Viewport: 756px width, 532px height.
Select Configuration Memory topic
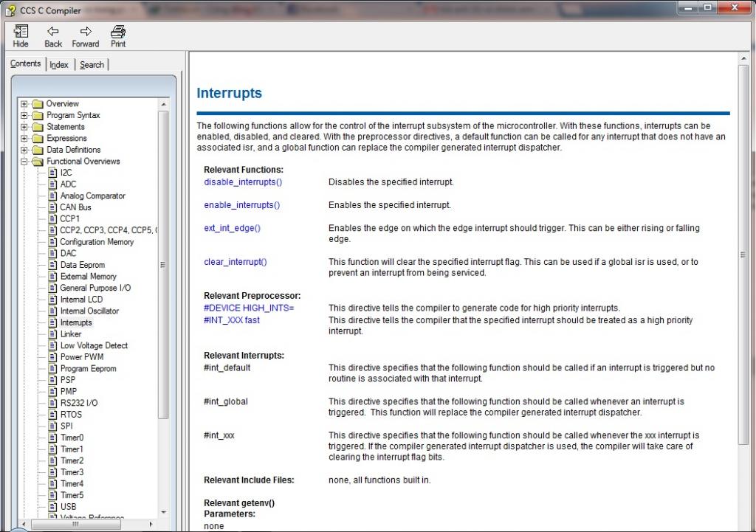[97, 242]
